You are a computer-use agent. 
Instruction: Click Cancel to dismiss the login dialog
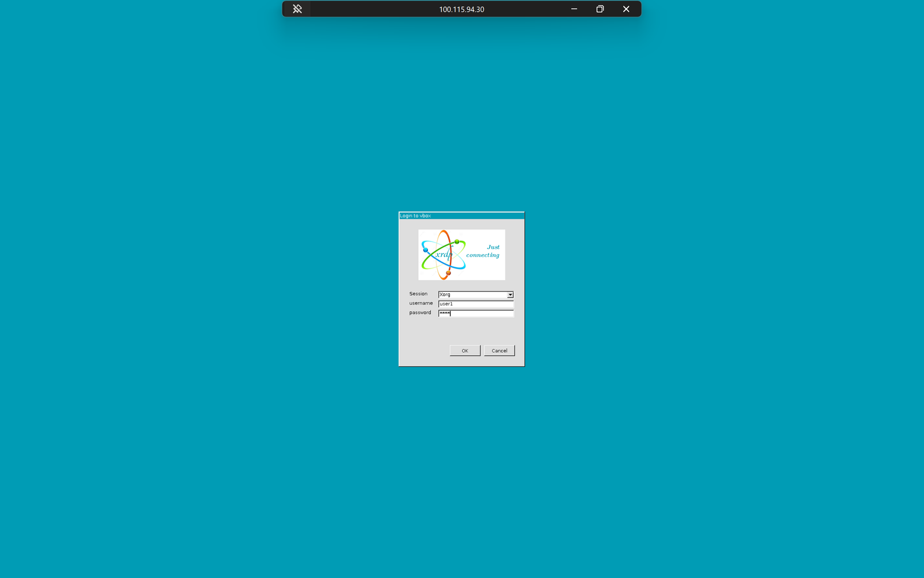point(499,350)
